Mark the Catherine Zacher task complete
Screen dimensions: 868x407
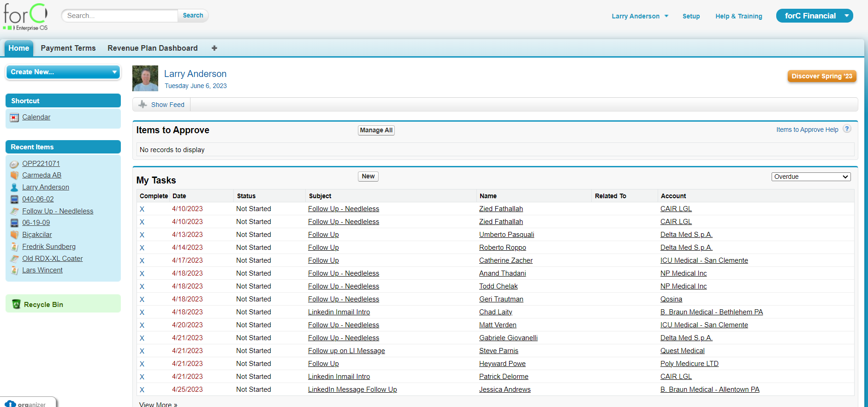point(142,261)
